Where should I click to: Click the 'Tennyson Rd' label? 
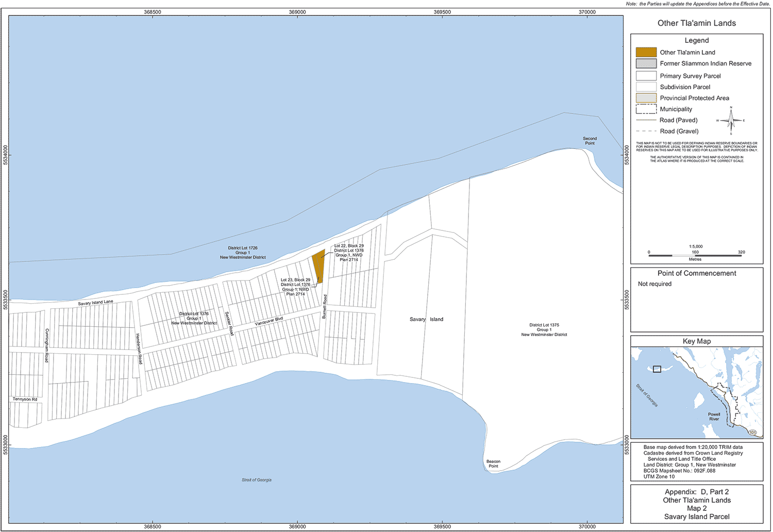[25, 400]
